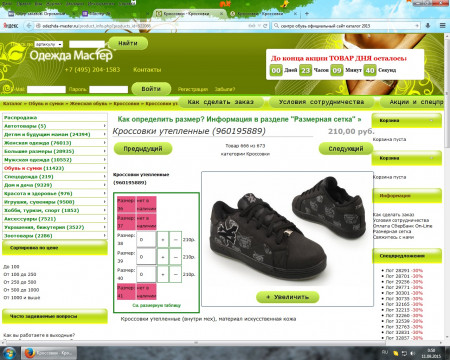450x360 pixels.
Task: Expand the Женская одежда category arrow
Action: click(104, 143)
